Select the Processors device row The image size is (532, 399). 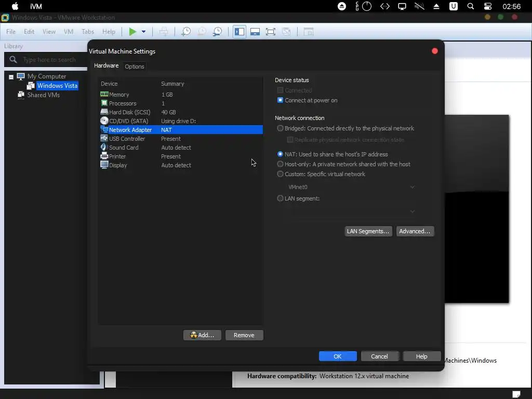181,103
